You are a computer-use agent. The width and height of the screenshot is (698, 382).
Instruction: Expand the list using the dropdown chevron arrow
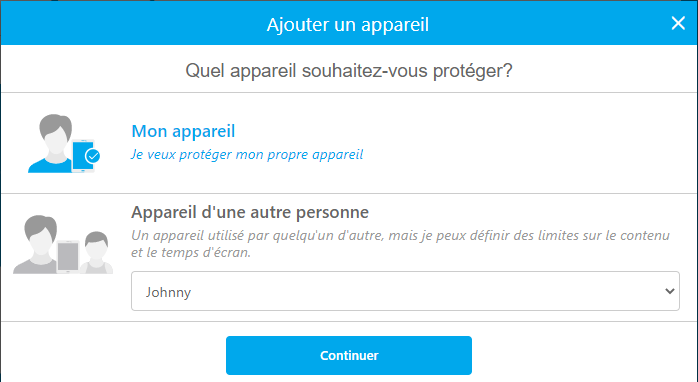tap(670, 291)
